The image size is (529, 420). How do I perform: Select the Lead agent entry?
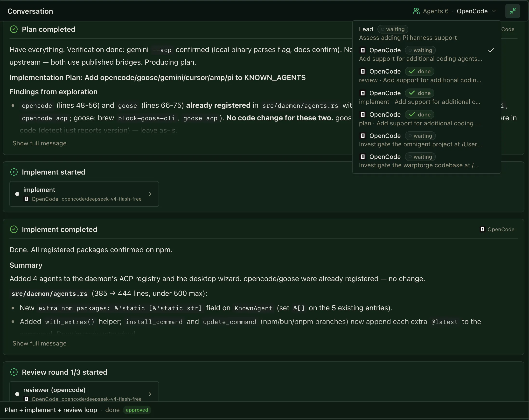(426, 33)
